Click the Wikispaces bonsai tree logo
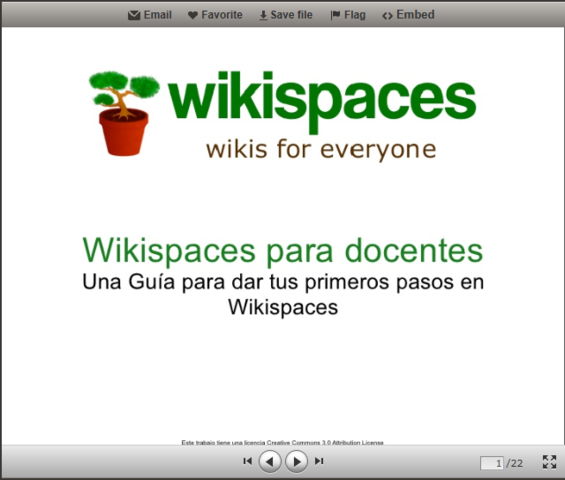 click(x=124, y=114)
